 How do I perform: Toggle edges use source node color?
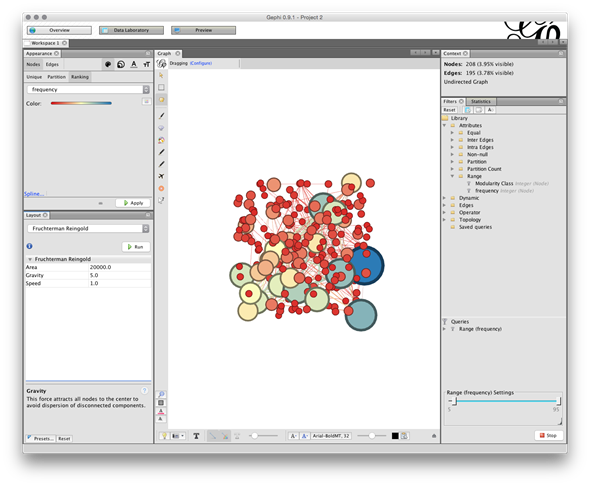(225, 436)
